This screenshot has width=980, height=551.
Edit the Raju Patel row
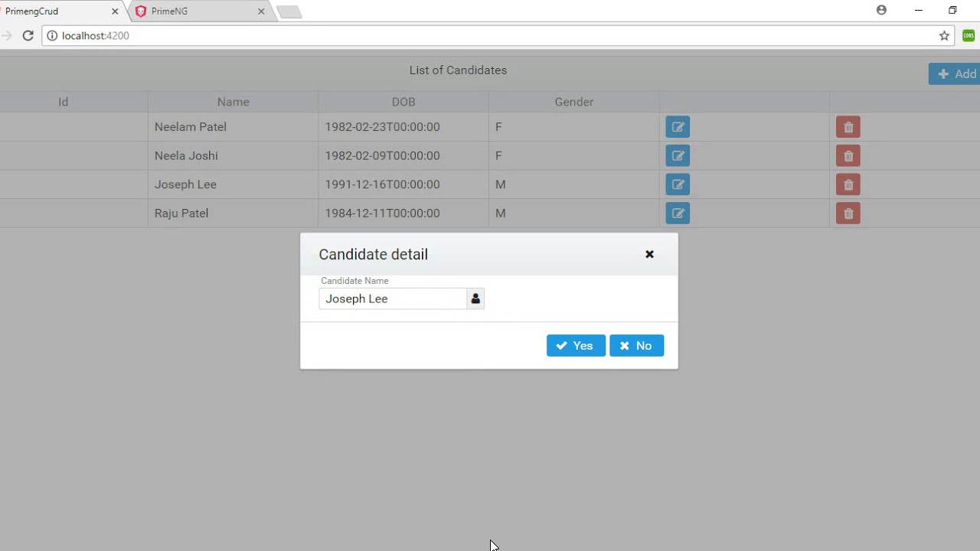678,214
